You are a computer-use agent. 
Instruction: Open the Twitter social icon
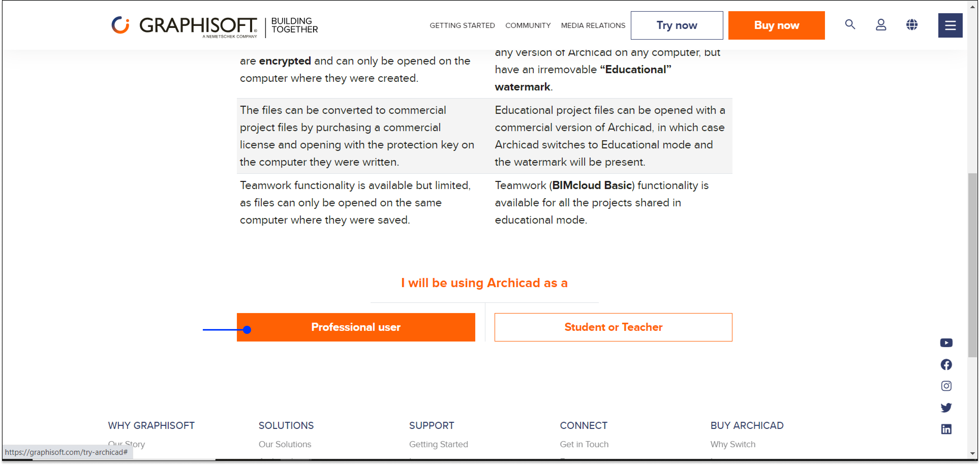(946, 408)
